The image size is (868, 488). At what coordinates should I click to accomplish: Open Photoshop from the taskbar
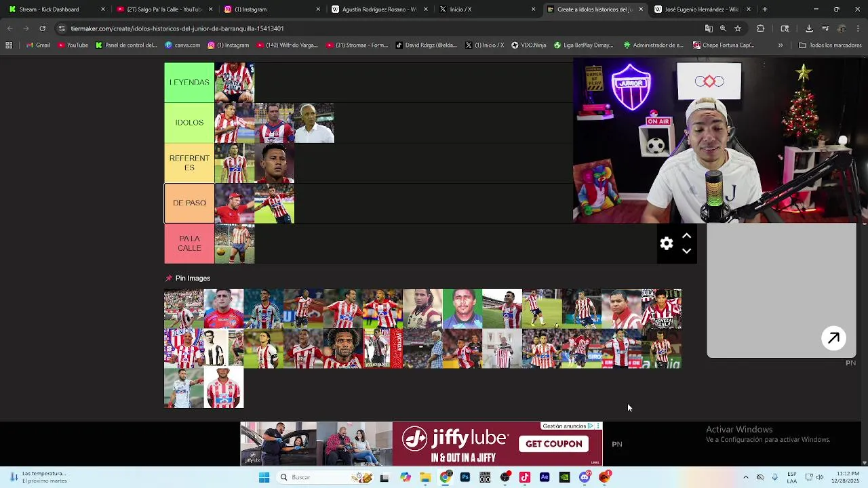coord(465,477)
